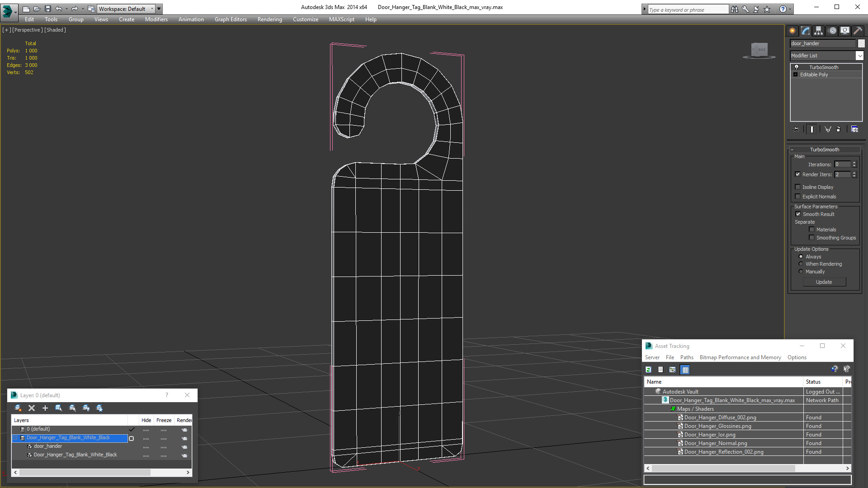The width and height of the screenshot is (868, 488).
Task: Click Delete Layer X icon in Layer window
Action: click(32, 408)
